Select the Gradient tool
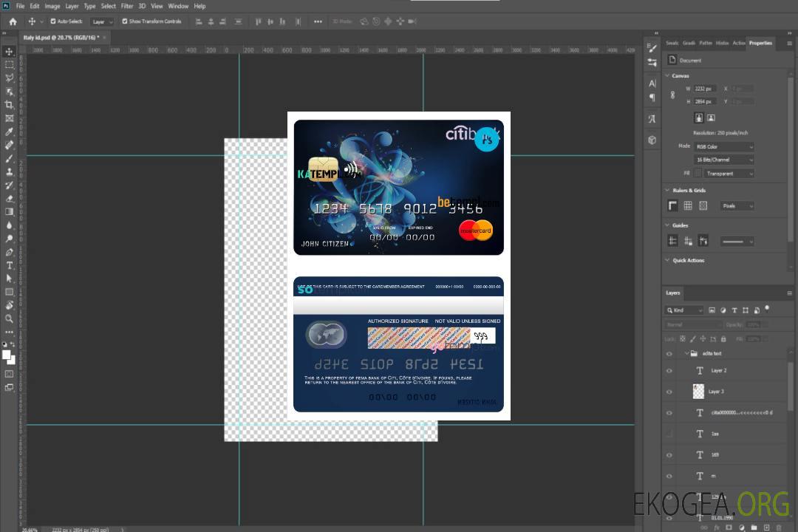 coord(9,212)
